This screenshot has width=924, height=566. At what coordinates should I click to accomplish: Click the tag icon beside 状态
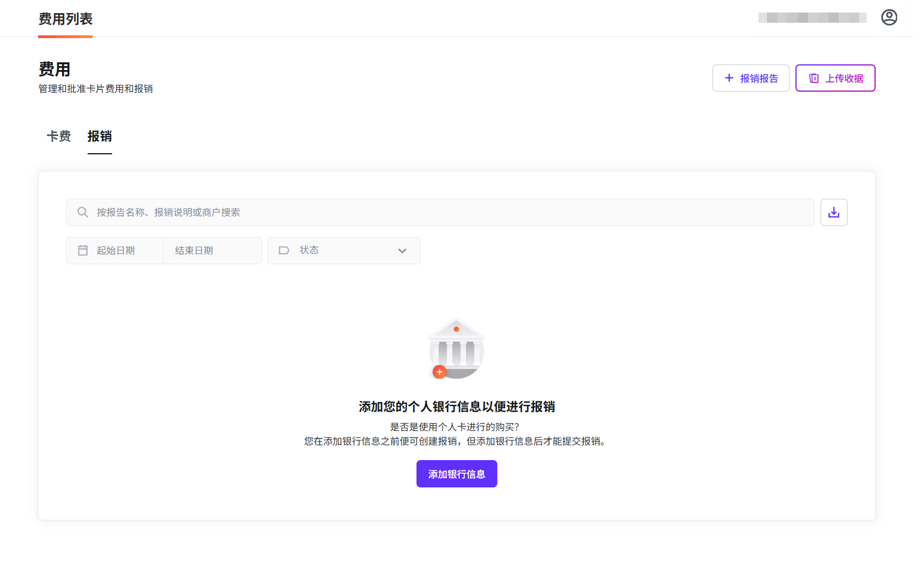point(284,251)
